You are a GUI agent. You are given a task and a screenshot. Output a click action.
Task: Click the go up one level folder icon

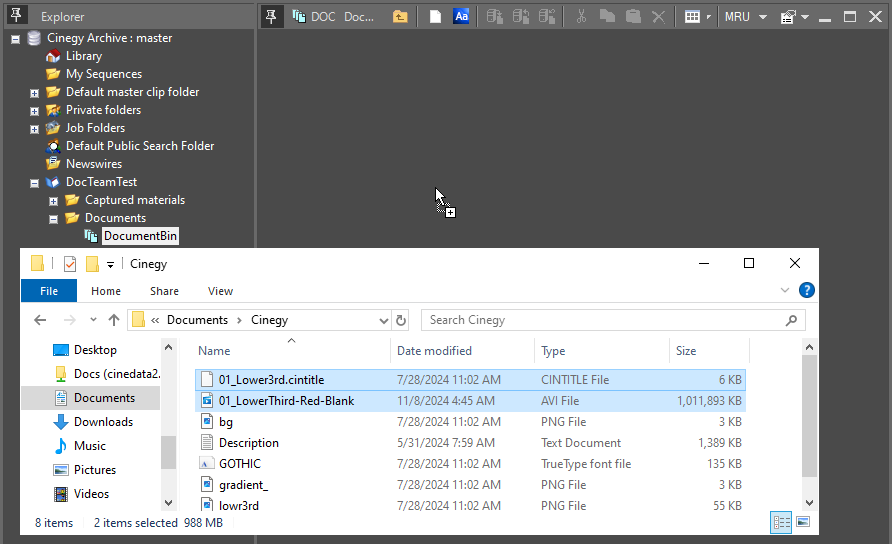pyautogui.click(x=400, y=17)
